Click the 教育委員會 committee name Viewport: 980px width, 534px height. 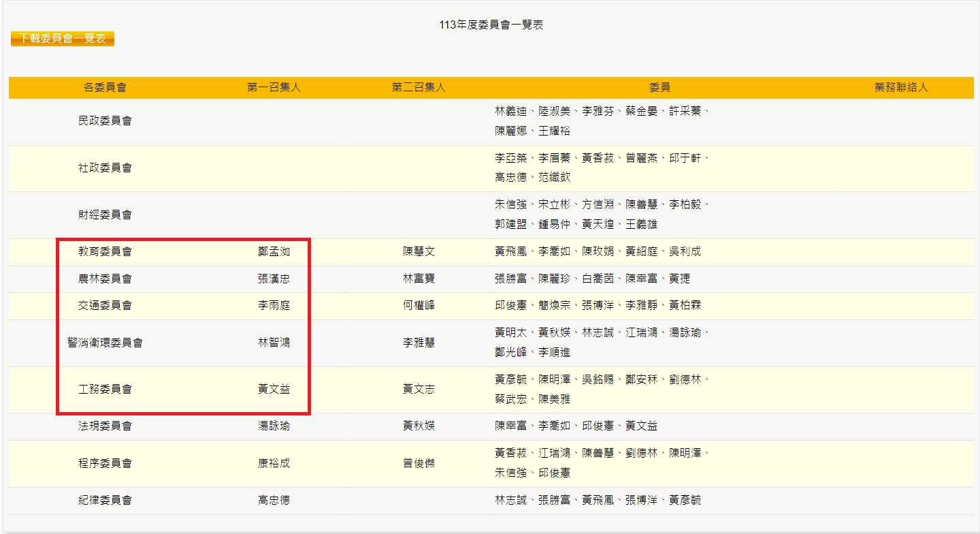pyautogui.click(x=105, y=252)
